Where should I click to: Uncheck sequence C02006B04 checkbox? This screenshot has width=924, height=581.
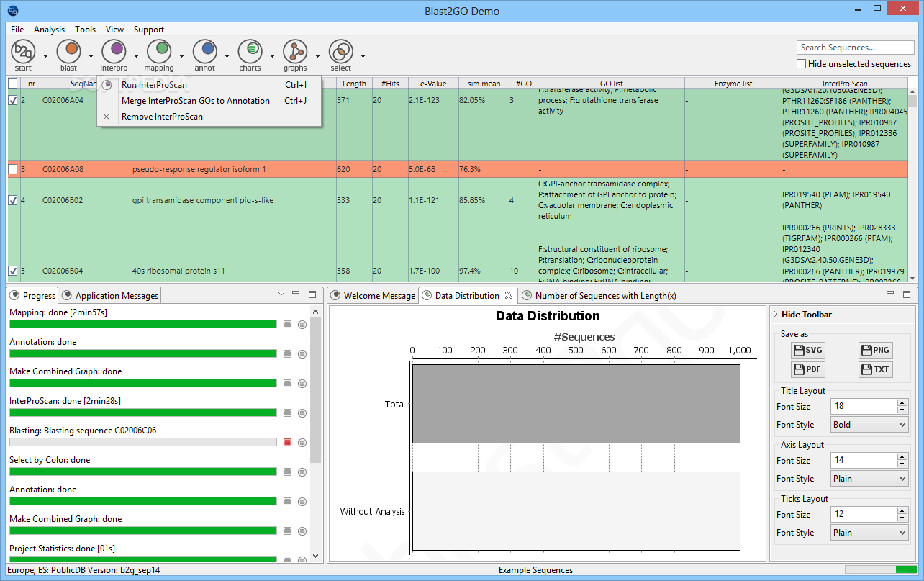point(12,271)
